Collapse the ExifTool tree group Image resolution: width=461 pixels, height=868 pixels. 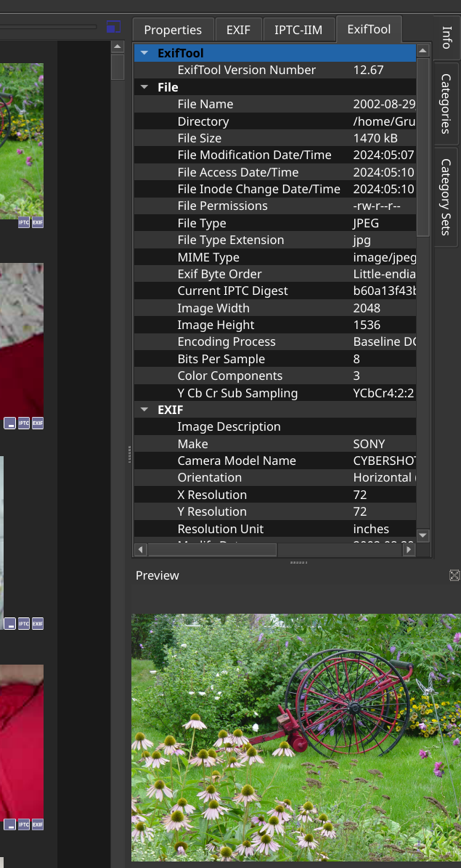144,53
